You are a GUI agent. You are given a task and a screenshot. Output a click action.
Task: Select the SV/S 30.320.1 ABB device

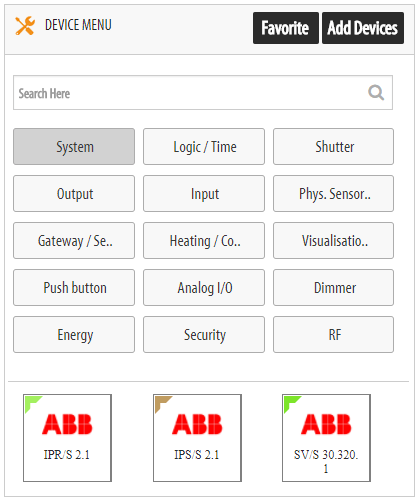coord(326,438)
